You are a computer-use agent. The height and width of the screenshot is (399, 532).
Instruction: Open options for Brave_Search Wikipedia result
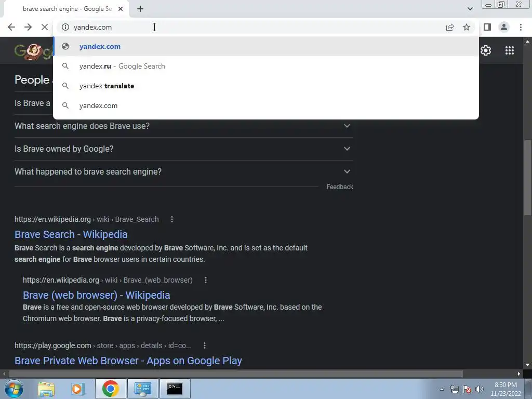172,220
